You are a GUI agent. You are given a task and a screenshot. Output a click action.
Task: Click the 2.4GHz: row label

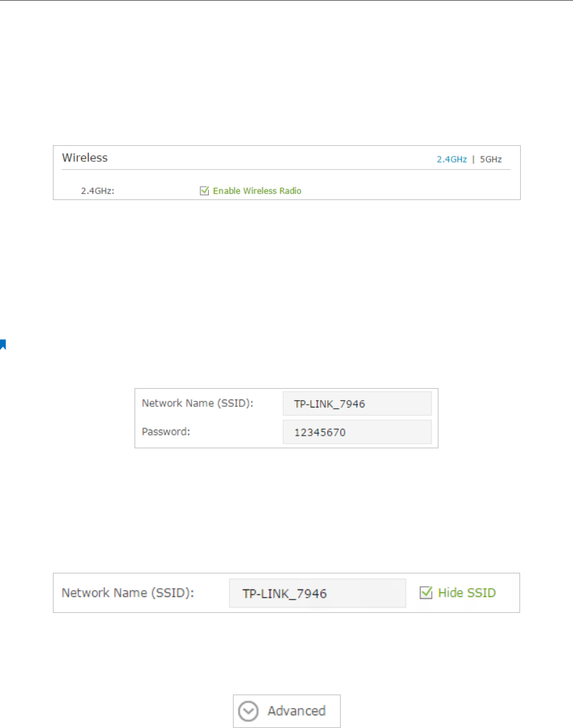point(98,191)
